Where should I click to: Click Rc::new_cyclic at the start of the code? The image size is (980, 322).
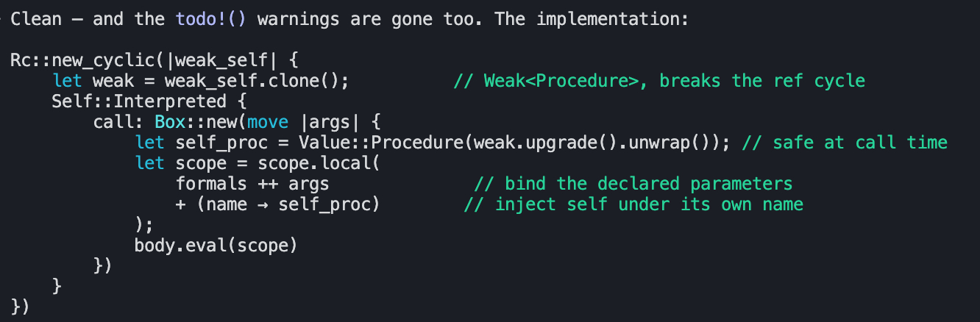pyautogui.click(x=82, y=60)
